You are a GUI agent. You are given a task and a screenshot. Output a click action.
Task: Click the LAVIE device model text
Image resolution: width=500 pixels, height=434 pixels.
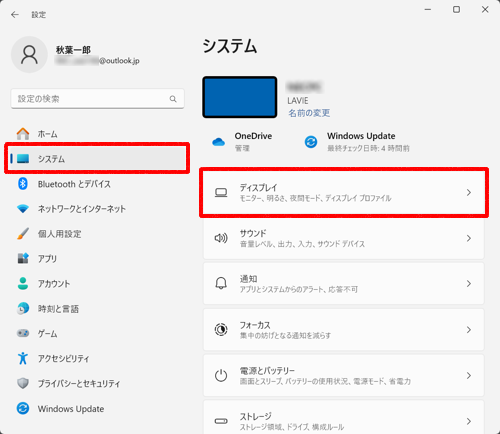tap(298, 101)
